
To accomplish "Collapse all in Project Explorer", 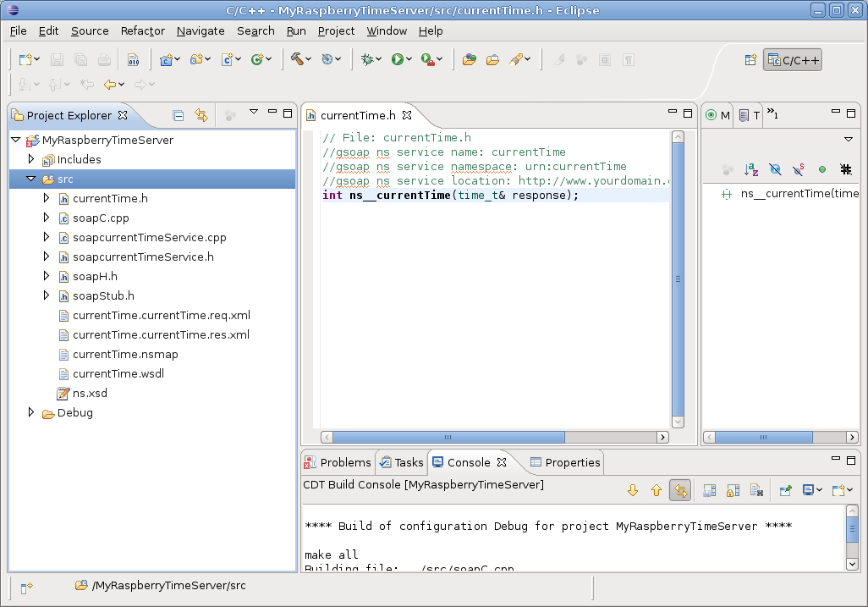I will [179, 115].
